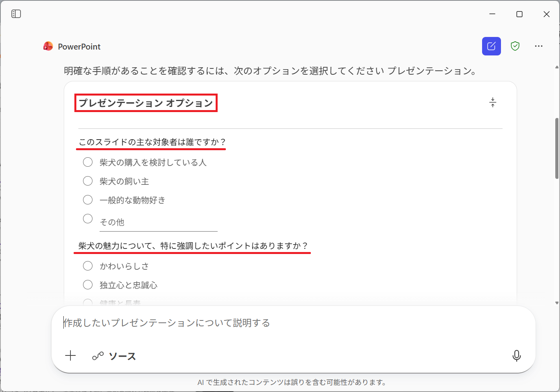The image size is (560, 392).
Task: Collapse the プレゼンテーション オプション card
Action: coord(492,103)
